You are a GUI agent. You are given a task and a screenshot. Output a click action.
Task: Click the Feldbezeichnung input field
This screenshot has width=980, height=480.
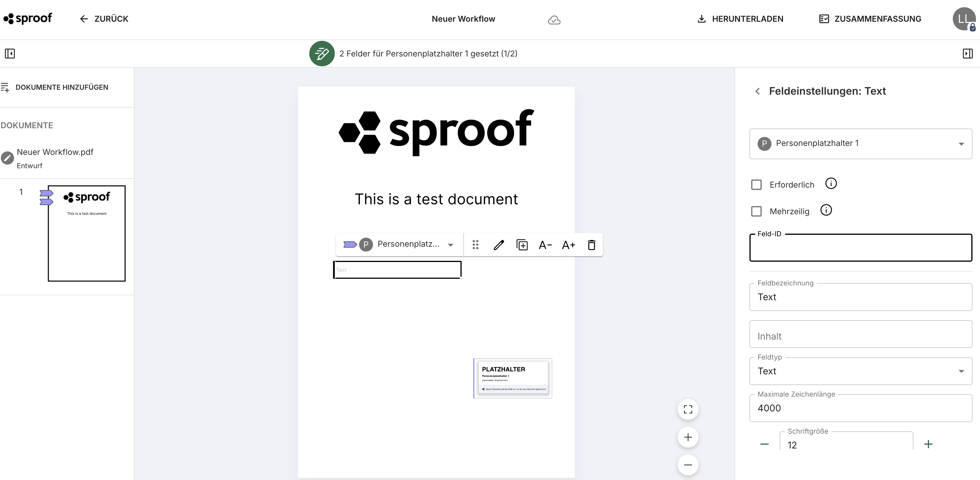coord(861,297)
